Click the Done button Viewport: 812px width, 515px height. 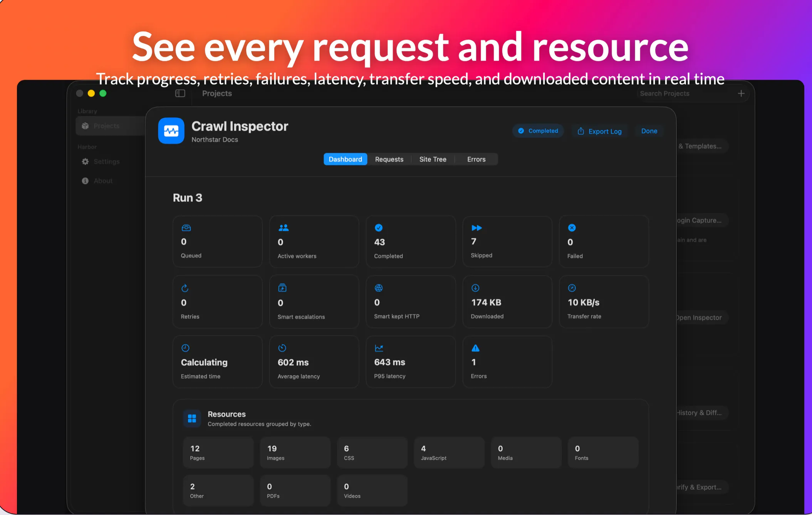coord(649,131)
